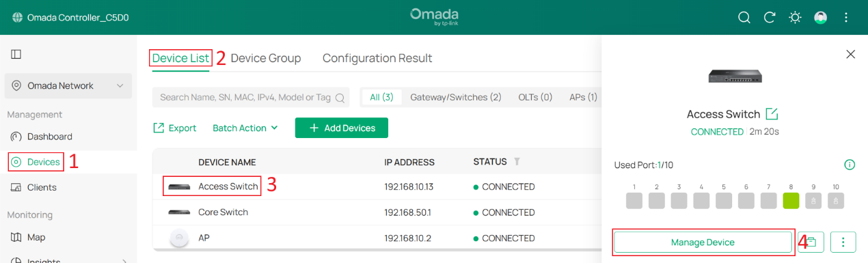Image resolution: width=868 pixels, height=263 pixels.
Task: Click the search icon in device search box
Action: (340, 98)
